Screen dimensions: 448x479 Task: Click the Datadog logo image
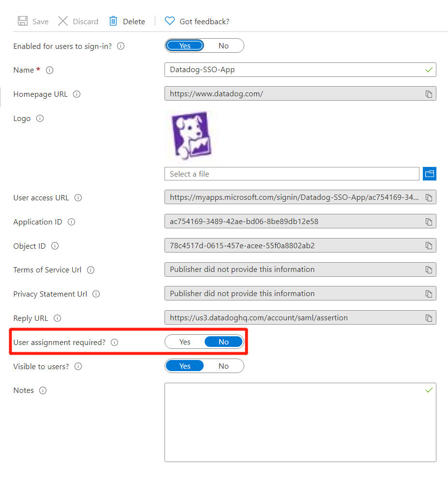192,135
